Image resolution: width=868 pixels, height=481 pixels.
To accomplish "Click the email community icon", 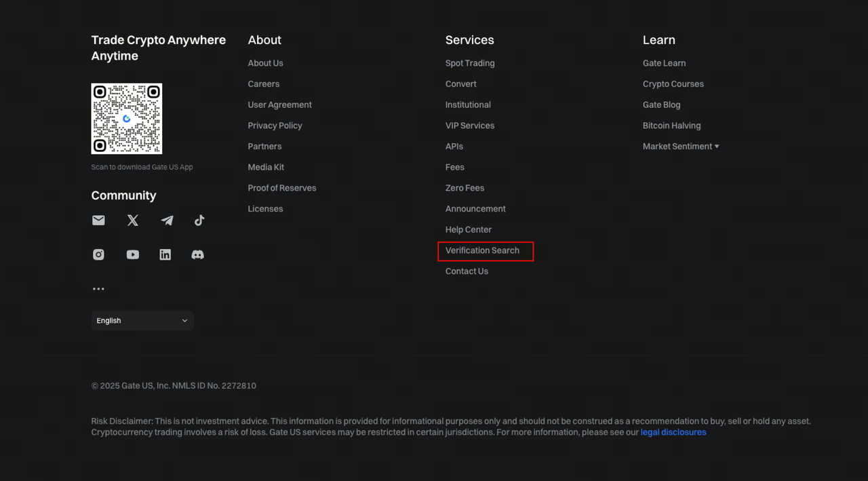I will tap(98, 220).
